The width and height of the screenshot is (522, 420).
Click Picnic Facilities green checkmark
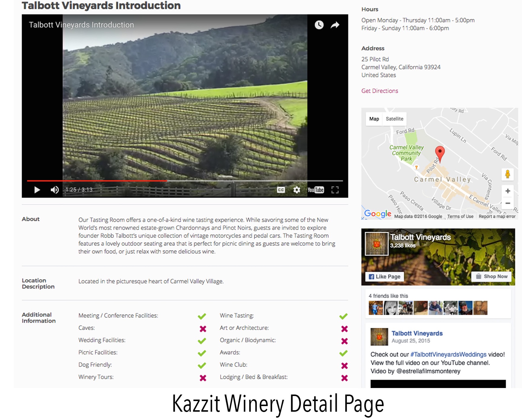tap(202, 353)
